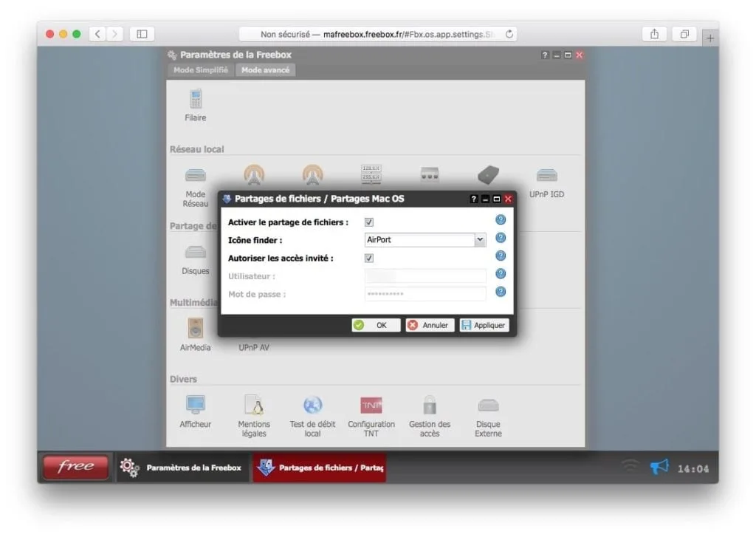
Task: Go forward in Safari
Action: [x=114, y=34]
